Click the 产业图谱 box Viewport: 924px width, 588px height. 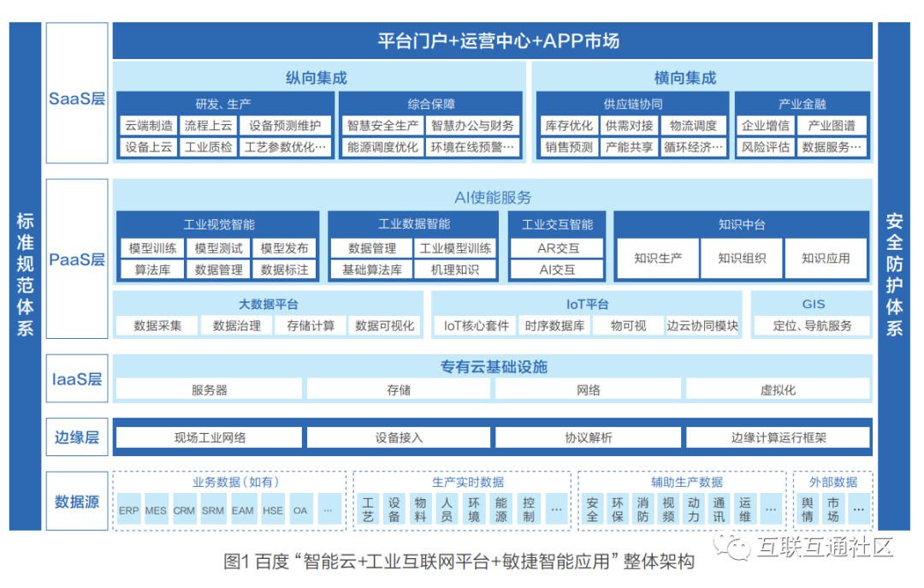point(832,126)
